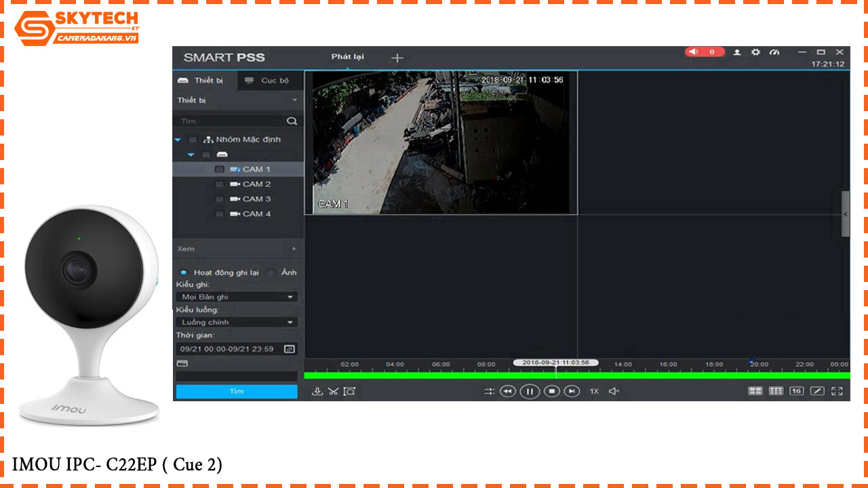Enter full-screen playback mode
Image resolution: width=868 pixels, height=488 pixels.
838,391
